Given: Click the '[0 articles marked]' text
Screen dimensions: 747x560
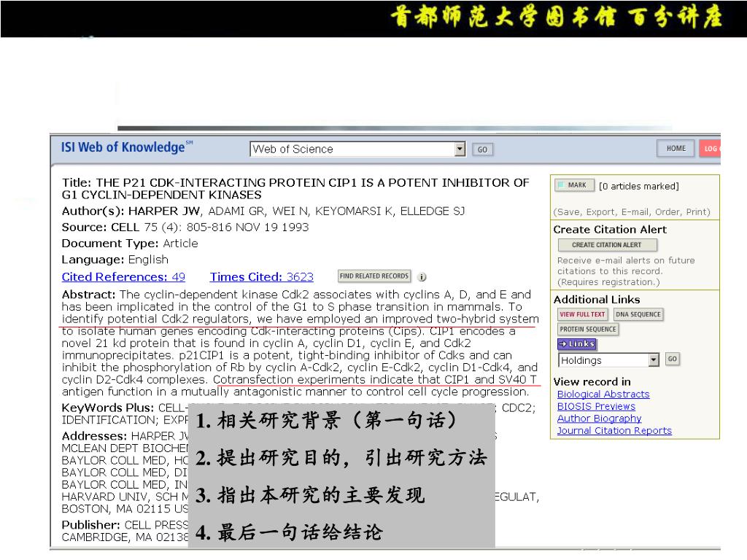Looking at the screenshot, I should (x=639, y=186).
